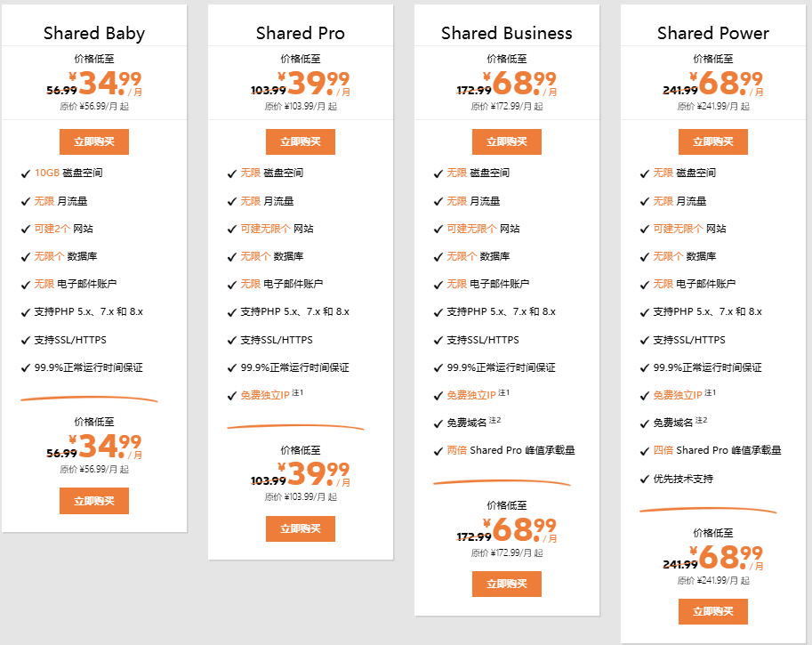This screenshot has width=812, height=645.
Task: Select the checkmark beside 优先技术支持
Action: click(644, 480)
